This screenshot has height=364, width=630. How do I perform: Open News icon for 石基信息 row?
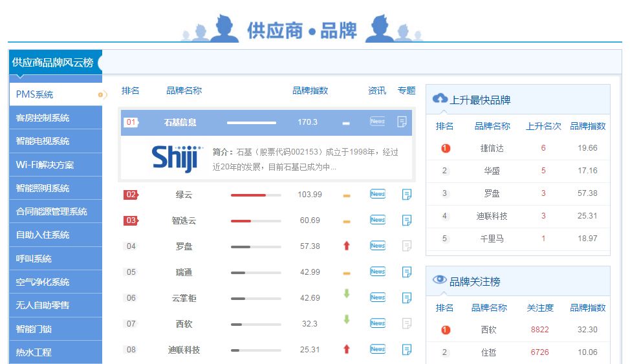[378, 122]
